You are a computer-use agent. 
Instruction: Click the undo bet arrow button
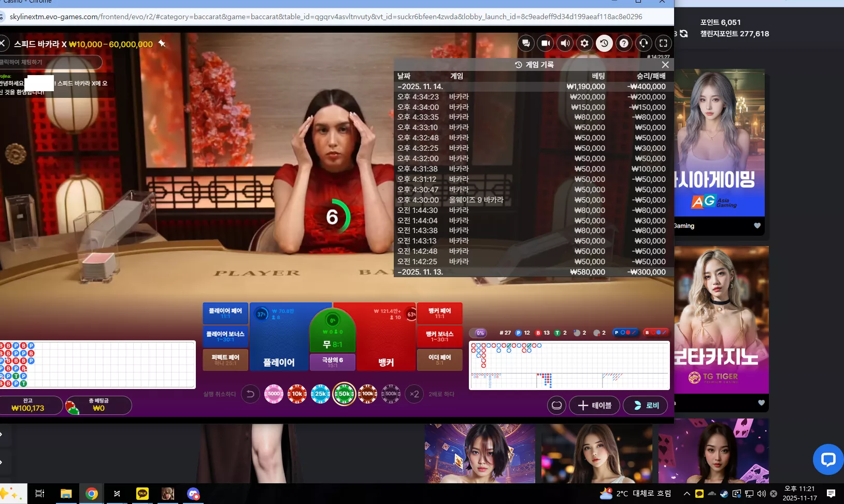pyautogui.click(x=250, y=394)
